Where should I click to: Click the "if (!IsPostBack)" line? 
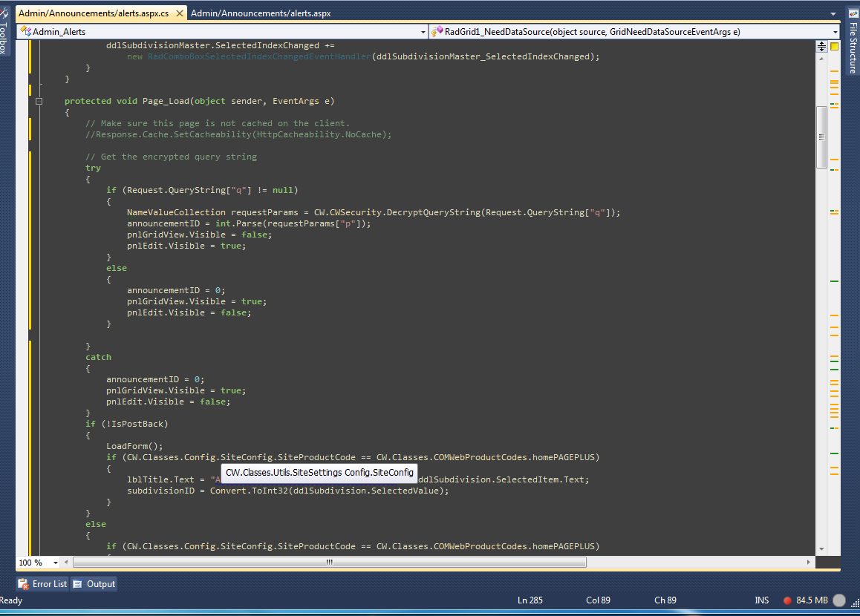(x=127, y=425)
